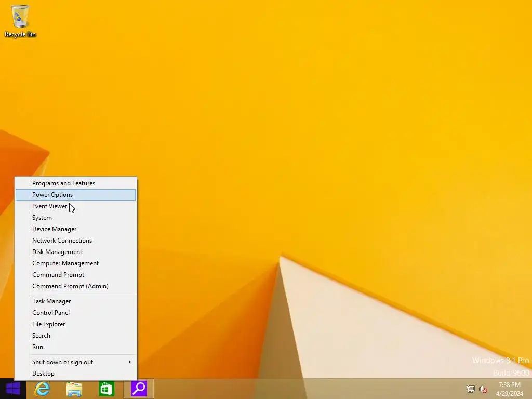Viewport: 532px width, 399px height.
Task: Open Task Manager
Action: (x=75, y=301)
